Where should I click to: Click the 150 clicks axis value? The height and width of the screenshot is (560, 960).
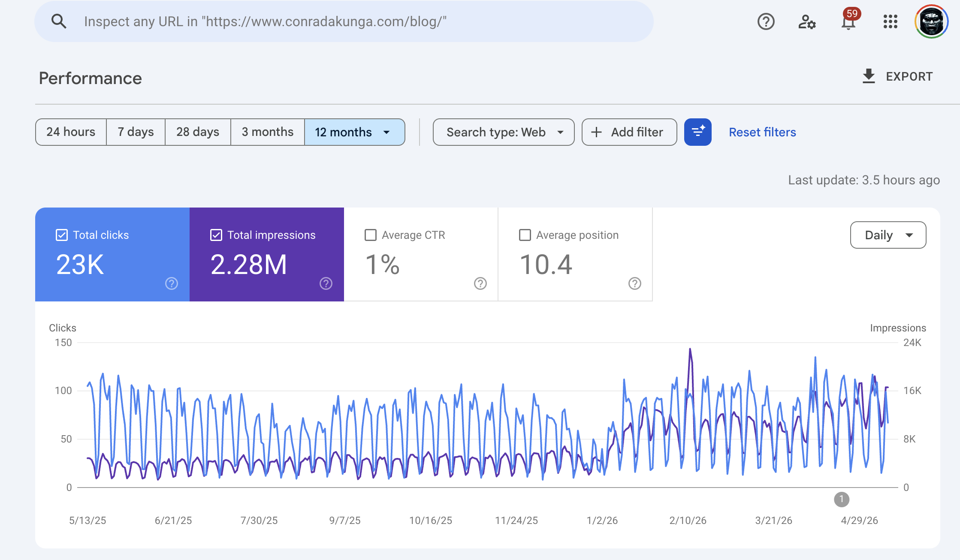point(63,343)
